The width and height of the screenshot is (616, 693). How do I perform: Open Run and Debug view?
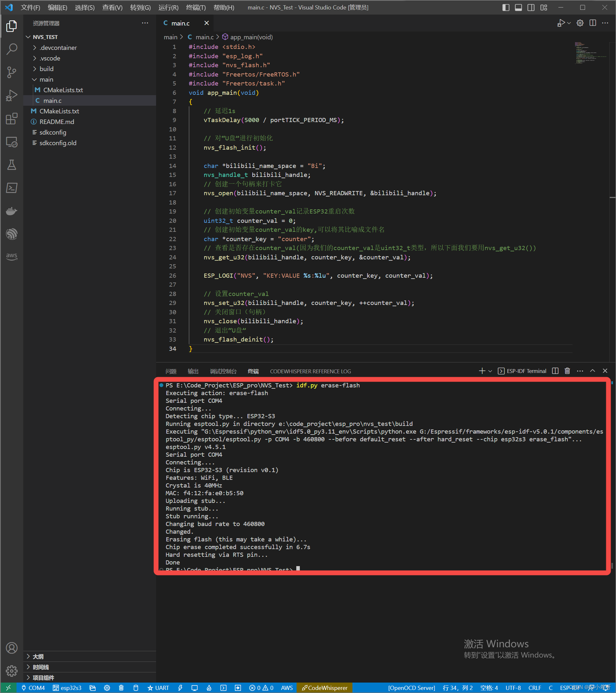coord(11,95)
